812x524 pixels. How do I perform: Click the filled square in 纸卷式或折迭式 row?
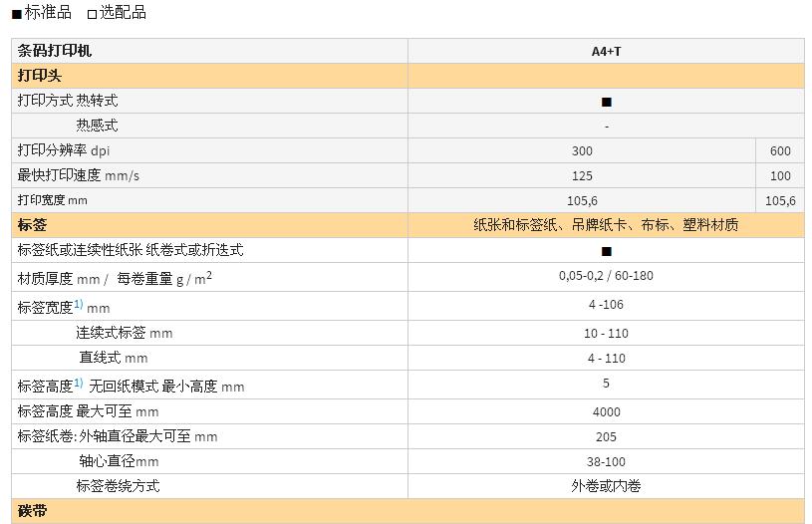(607, 251)
